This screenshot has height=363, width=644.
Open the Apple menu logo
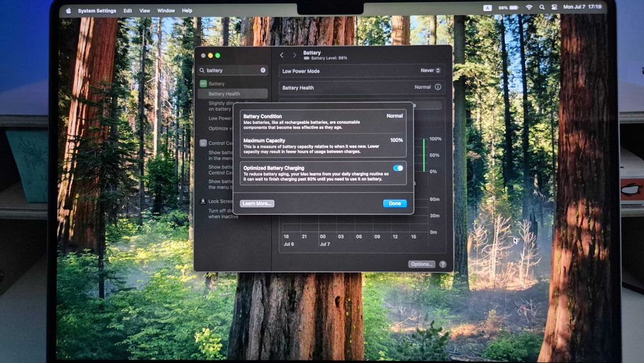[68, 11]
